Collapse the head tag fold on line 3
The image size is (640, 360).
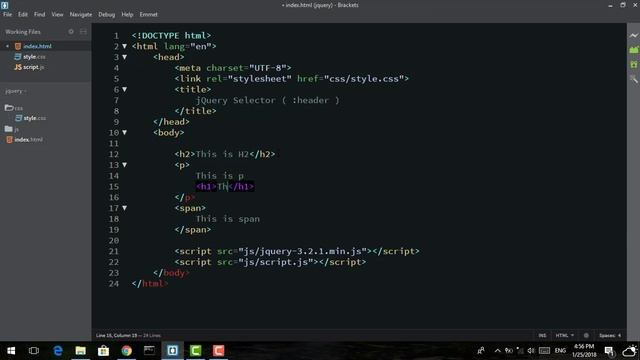point(124,57)
